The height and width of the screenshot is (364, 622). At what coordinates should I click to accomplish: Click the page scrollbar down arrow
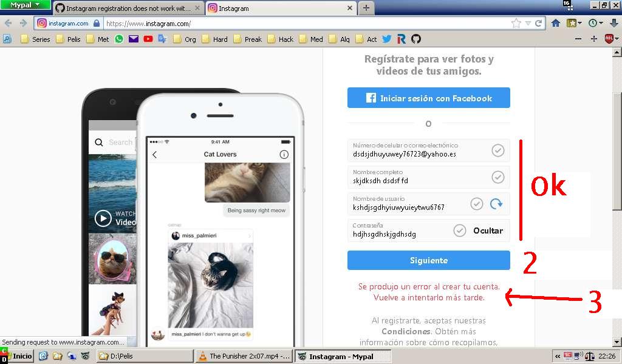pyautogui.click(x=617, y=342)
